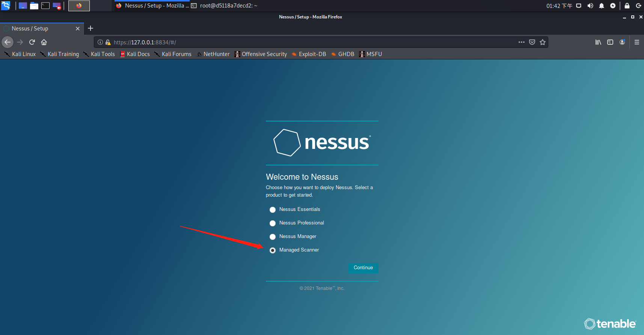Open the Offensive Security bookmark

(261, 54)
